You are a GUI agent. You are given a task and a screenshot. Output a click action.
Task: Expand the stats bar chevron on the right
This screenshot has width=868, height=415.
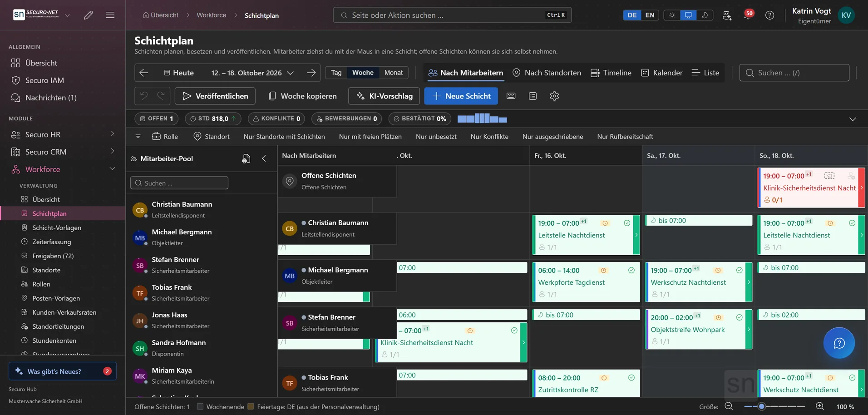click(853, 119)
